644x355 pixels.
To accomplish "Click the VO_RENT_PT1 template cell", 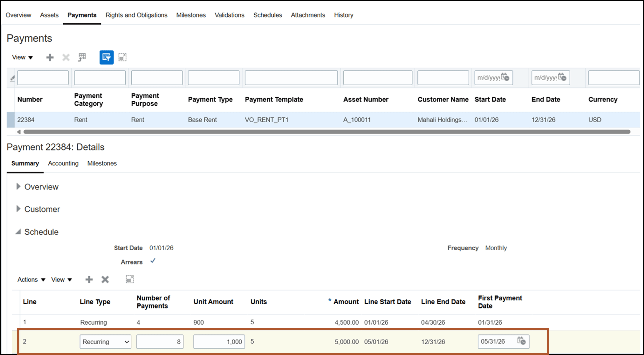I will 267,120.
